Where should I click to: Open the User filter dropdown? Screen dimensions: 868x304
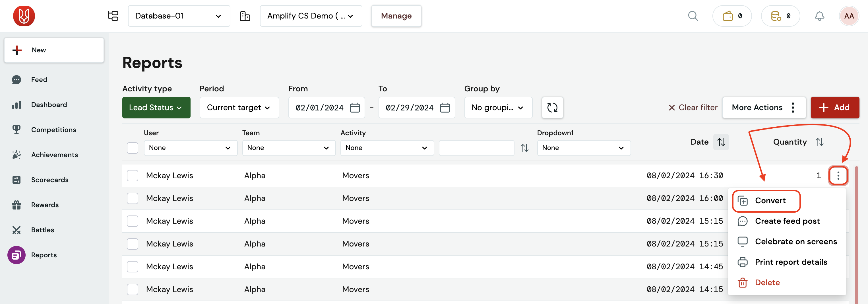(x=190, y=148)
